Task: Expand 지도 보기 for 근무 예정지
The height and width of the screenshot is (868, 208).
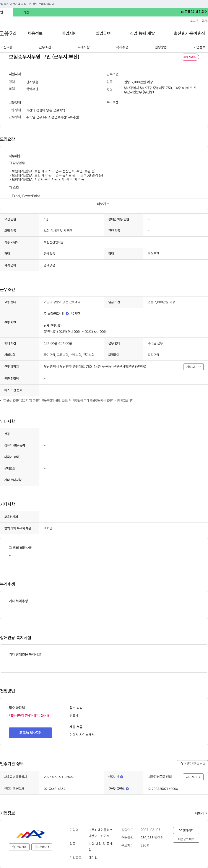Action: 193,367
